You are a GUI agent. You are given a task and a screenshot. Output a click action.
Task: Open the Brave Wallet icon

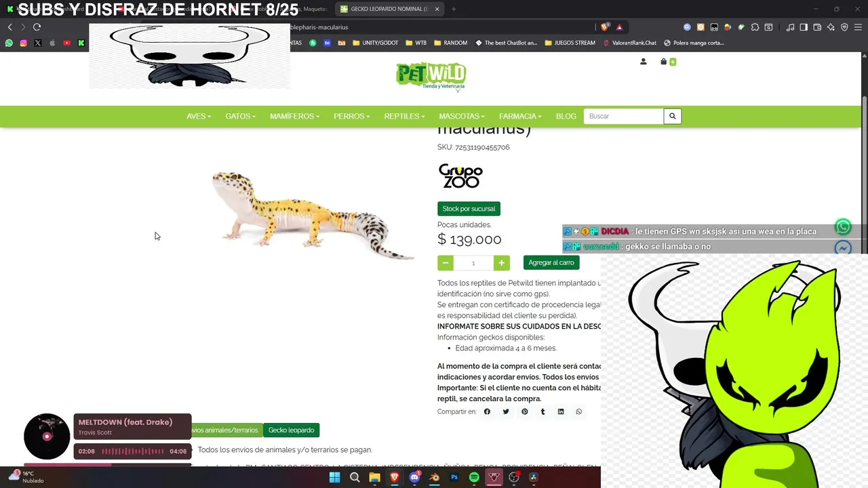(817, 27)
